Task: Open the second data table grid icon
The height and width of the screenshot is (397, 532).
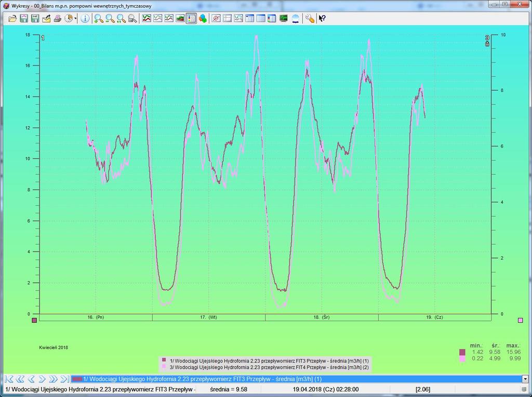Action: pos(261,18)
